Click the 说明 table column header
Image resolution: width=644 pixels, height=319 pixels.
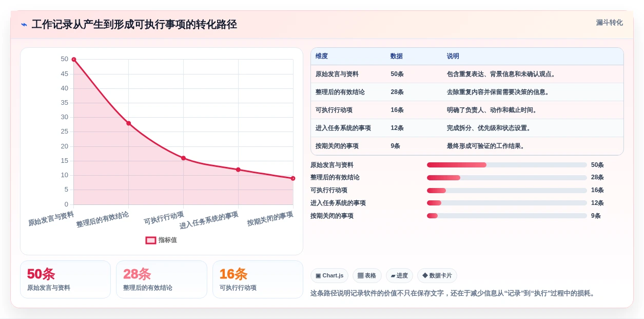(x=453, y=56)
